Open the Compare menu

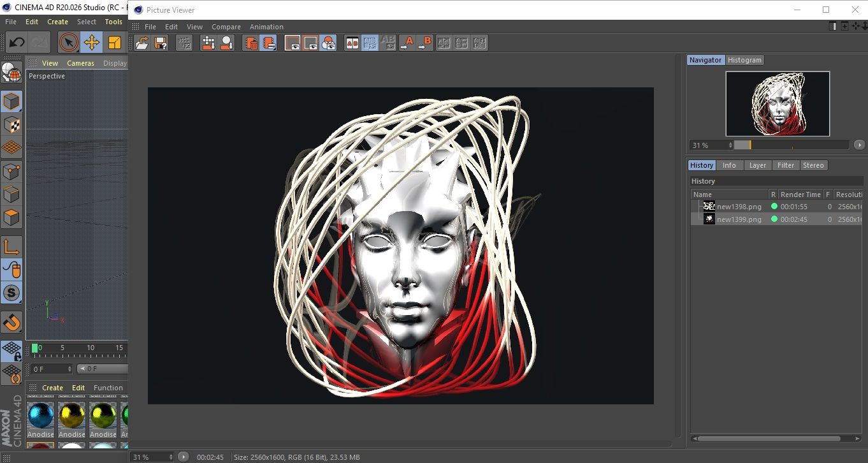pos(226,27)
